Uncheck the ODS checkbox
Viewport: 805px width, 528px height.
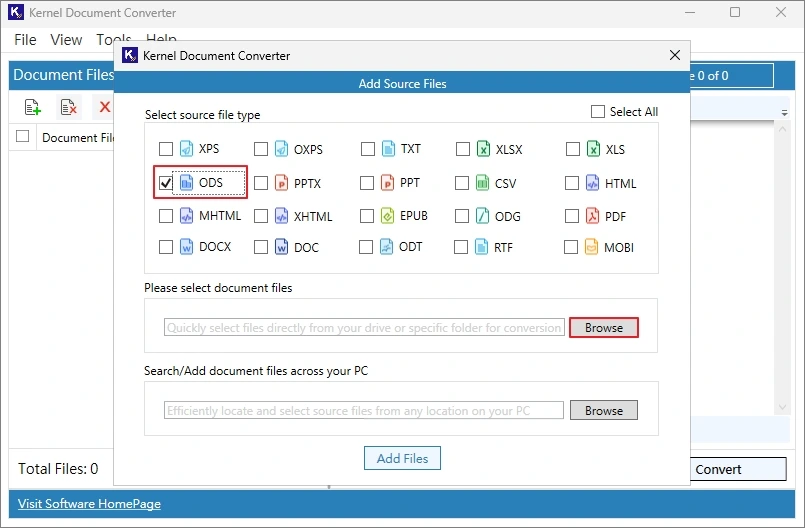click(166, 183)
